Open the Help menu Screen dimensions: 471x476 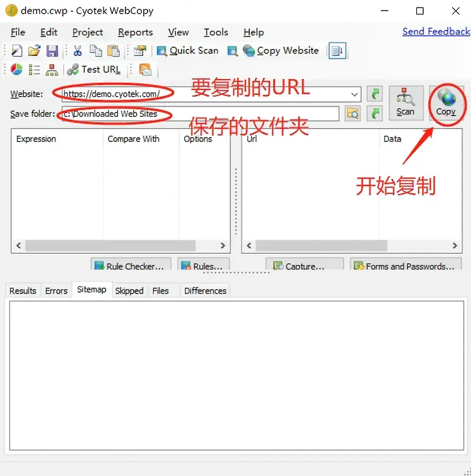(x=254, y=32)
